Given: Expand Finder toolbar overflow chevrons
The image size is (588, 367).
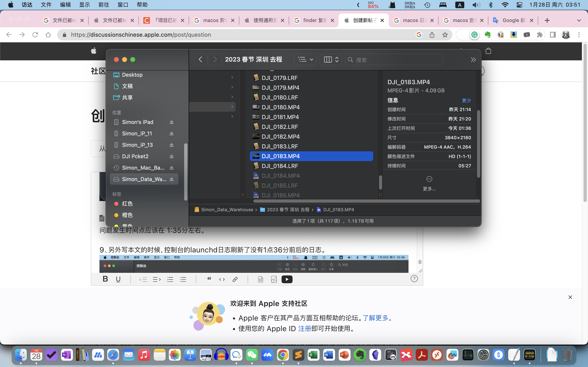Looking at the screenshot, I should 473,60.
